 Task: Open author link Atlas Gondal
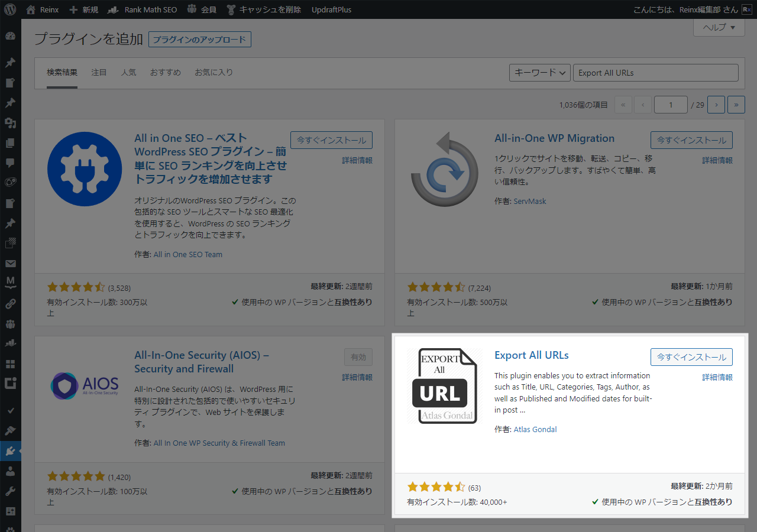[x=535, y=429]
